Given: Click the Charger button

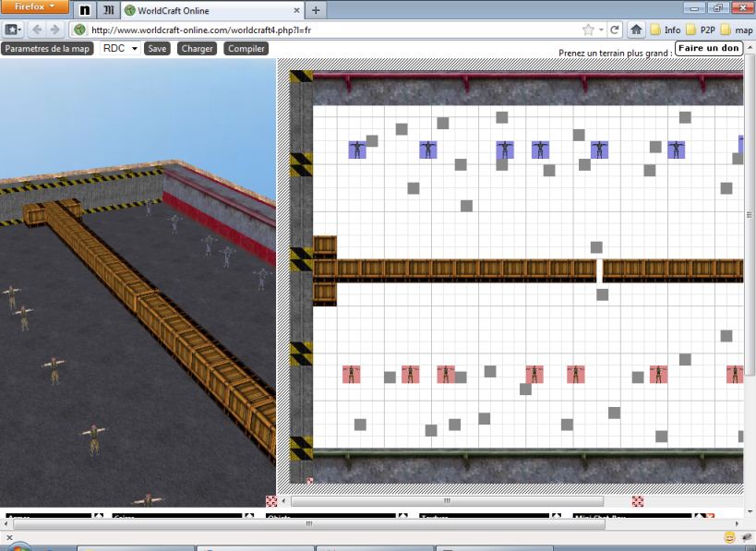Looking at the screenshot, I should point(197,49).
